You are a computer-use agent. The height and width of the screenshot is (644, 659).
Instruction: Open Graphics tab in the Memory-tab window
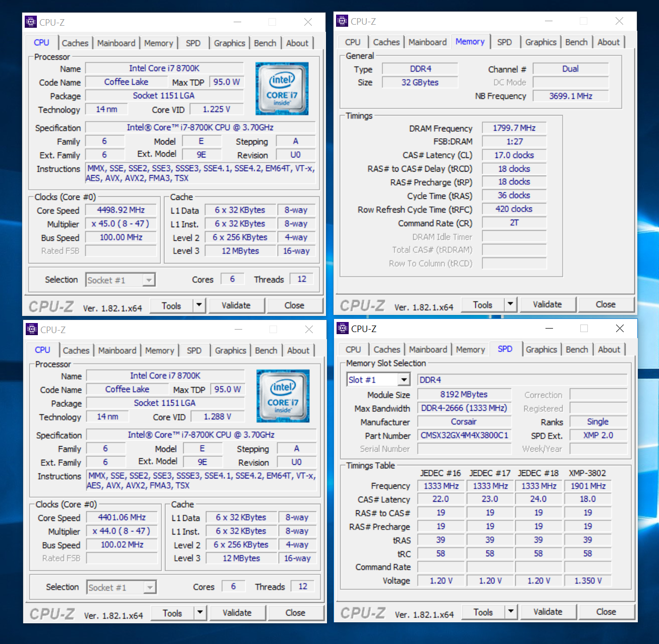point(541,42)
